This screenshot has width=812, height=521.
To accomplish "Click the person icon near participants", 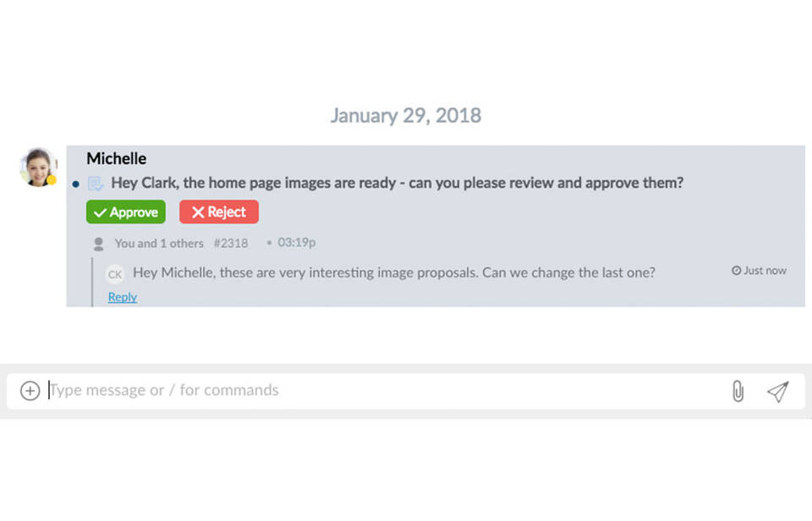I will (x=98, y=244).
